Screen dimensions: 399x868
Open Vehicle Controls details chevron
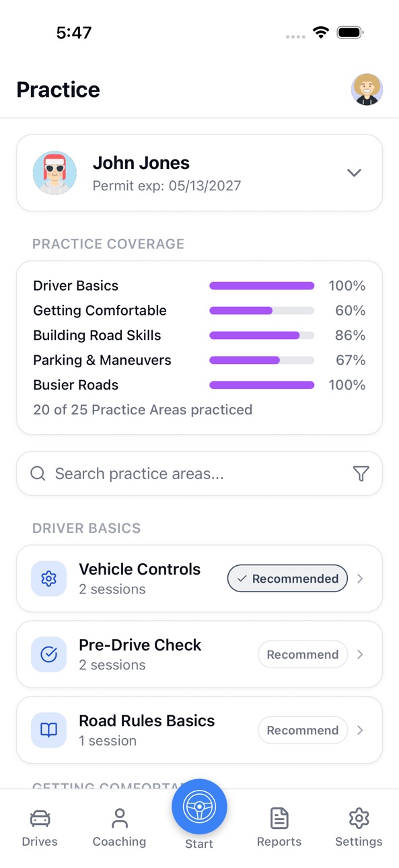360,579
